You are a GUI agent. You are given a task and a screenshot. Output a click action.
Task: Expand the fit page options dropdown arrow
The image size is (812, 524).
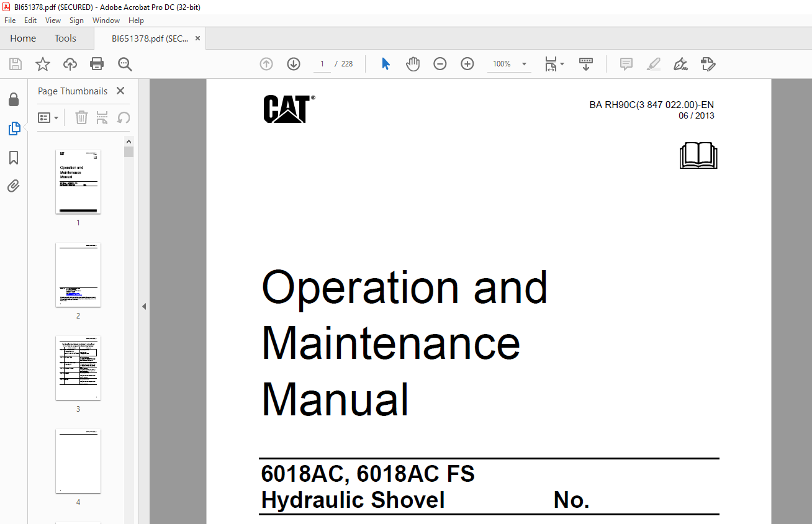(x=562, y=64)
